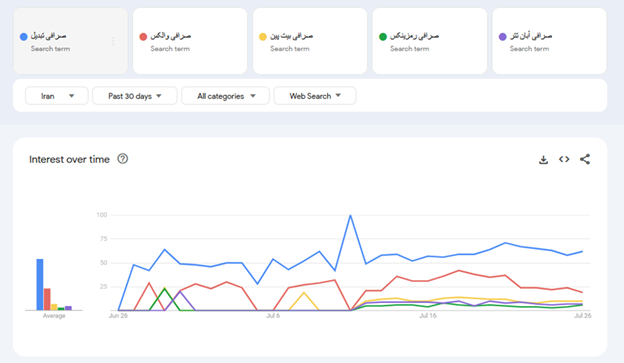Click the 75 y-axis label
The image size is (624, 363).
tap(103, 239)
